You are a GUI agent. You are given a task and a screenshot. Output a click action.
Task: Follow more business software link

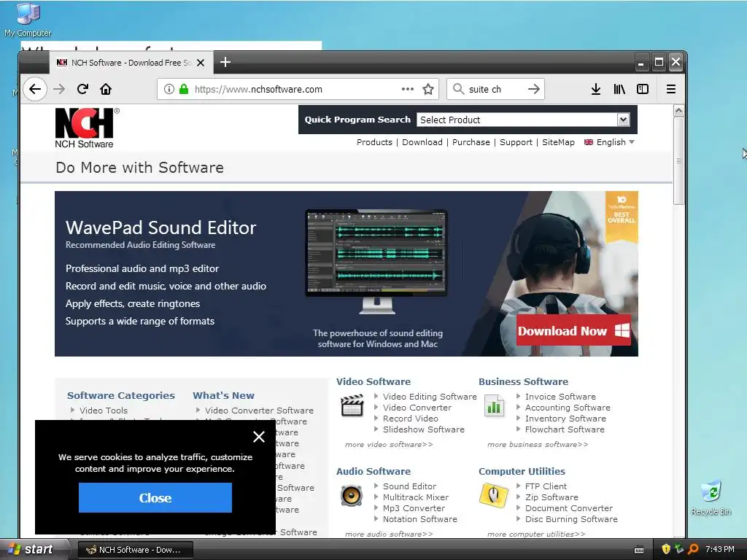(538, 444)
